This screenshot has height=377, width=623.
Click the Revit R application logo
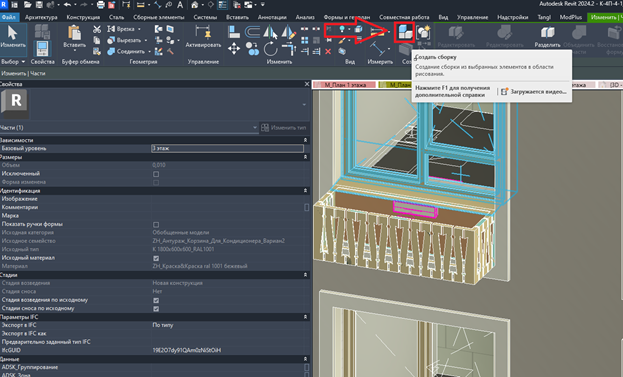coord(4,4)
